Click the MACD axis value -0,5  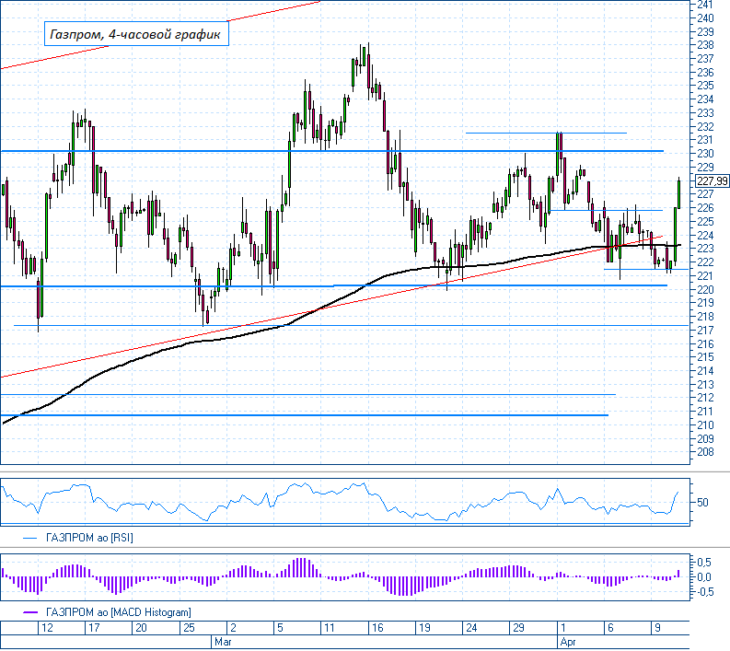point(703,592)
